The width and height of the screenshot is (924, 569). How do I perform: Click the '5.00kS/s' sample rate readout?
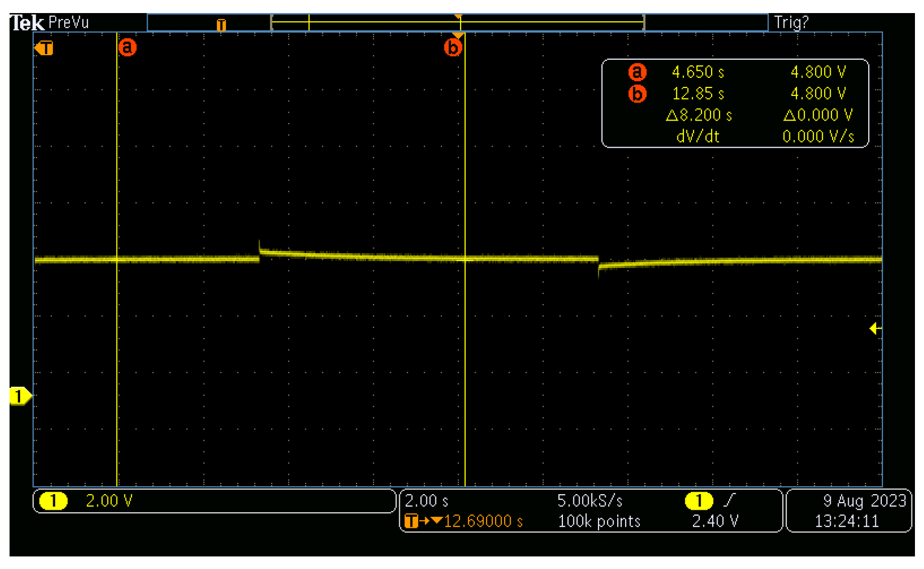(x=590, y=501)
